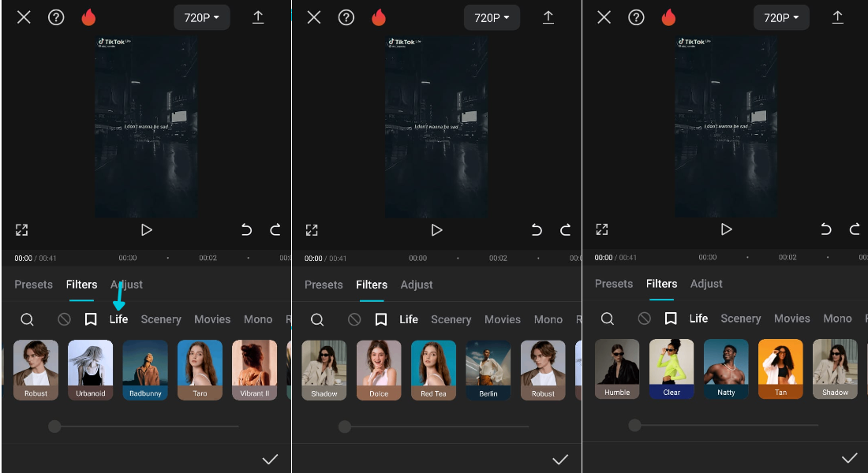This screenshot has height=473, width=868.
Task: Confirm with the checkmark in middle screen
Action: 560,459
